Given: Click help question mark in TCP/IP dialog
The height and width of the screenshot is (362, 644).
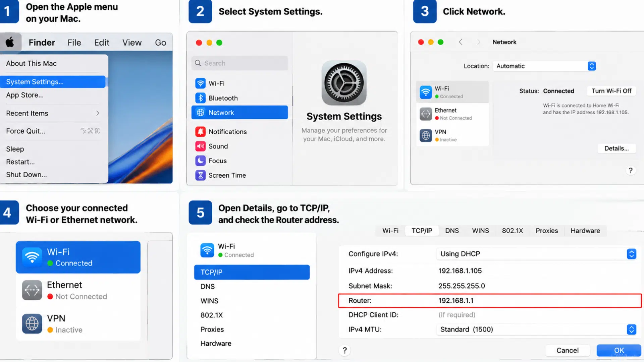Looking at the screenshot, I should (x=344, y=350).
